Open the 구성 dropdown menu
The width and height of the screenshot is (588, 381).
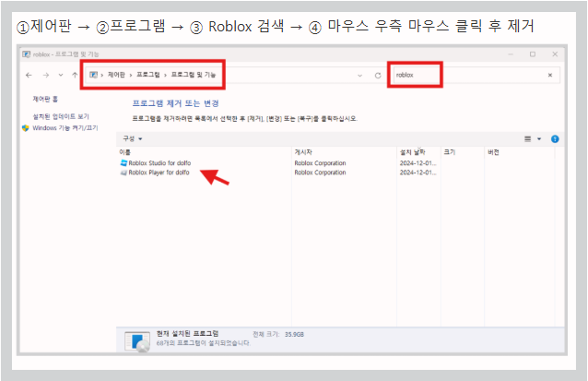pos(133,138)
